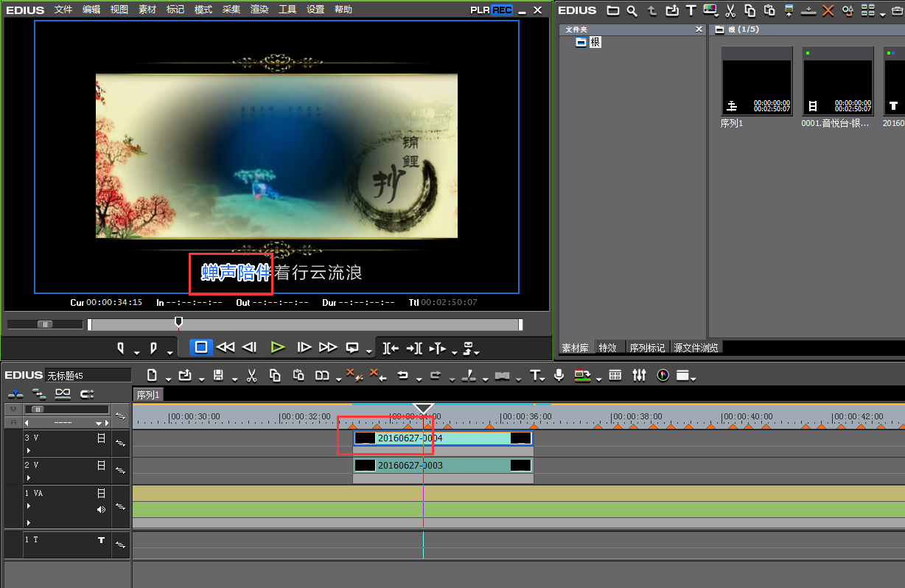The image size is (905, 588).
Task: Switch to the 特效 (Effects) tab
Action: [x=608, y=348]
